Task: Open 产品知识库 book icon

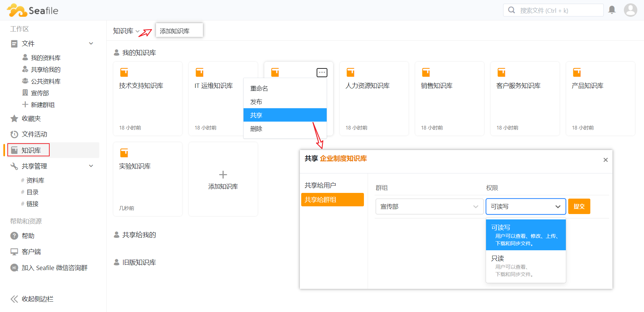Action: click(x=577, y=72)
